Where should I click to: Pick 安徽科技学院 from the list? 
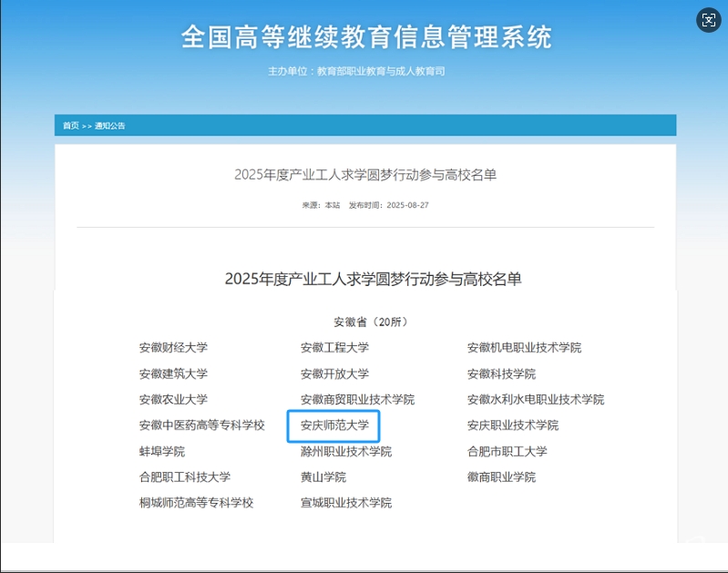pos(501,373)
